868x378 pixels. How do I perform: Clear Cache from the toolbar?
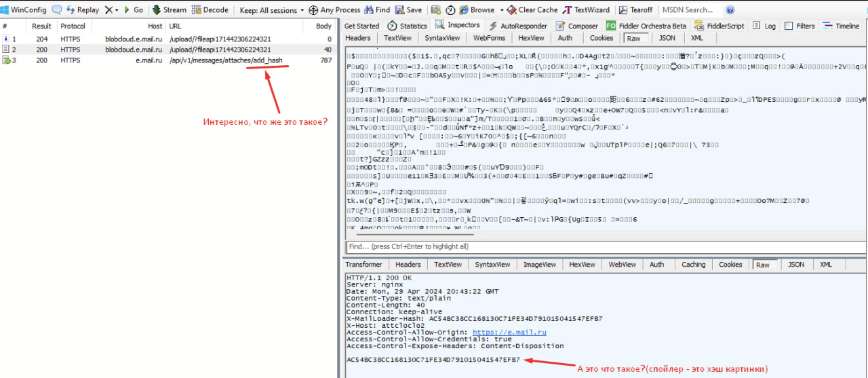coord(532,10)
